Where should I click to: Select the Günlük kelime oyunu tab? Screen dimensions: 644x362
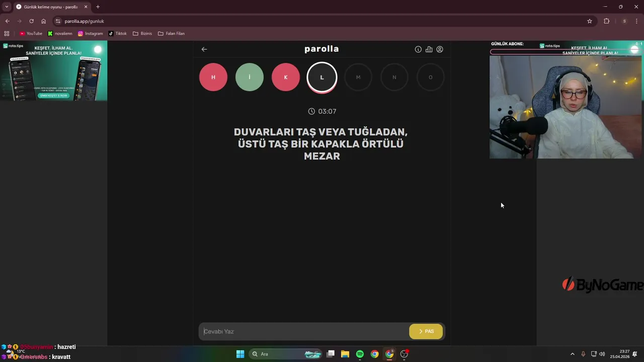[x=51, y=7]
